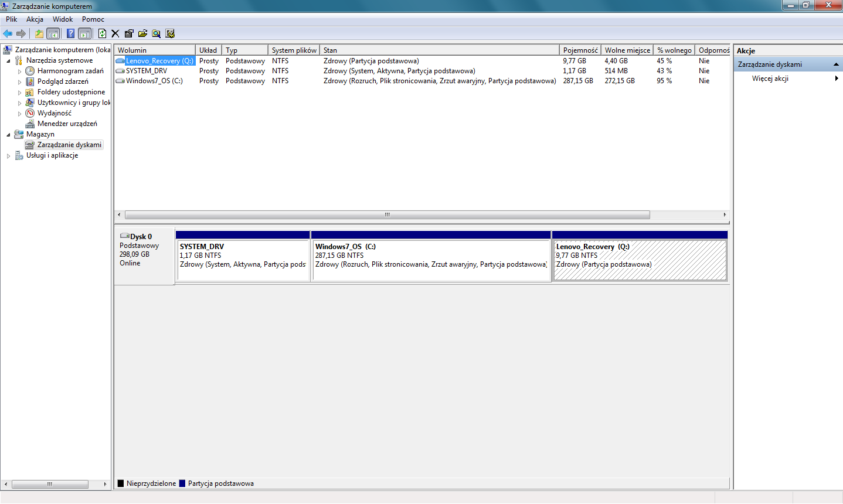Click the Back arrow toolbar button

(x=8, y=33)
